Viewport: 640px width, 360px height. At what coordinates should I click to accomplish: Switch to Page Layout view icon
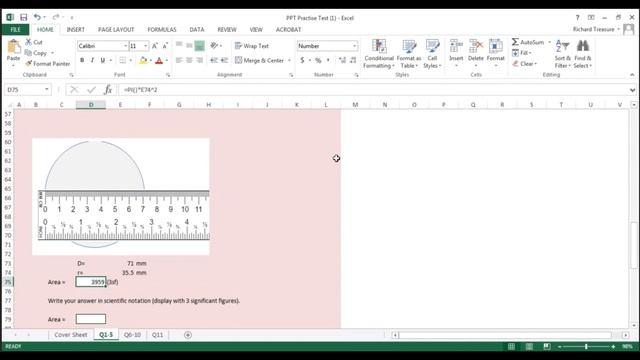529,347
